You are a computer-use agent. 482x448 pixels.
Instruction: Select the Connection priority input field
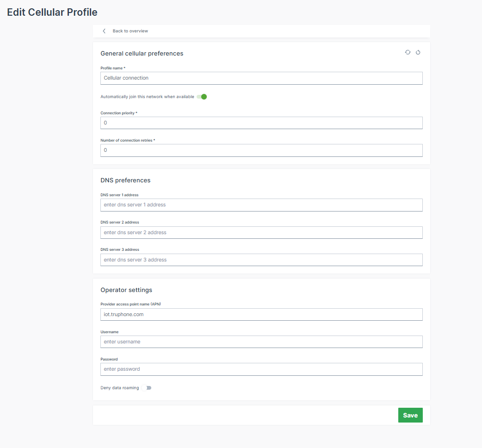pyautogui.click(x=261, y=123)
